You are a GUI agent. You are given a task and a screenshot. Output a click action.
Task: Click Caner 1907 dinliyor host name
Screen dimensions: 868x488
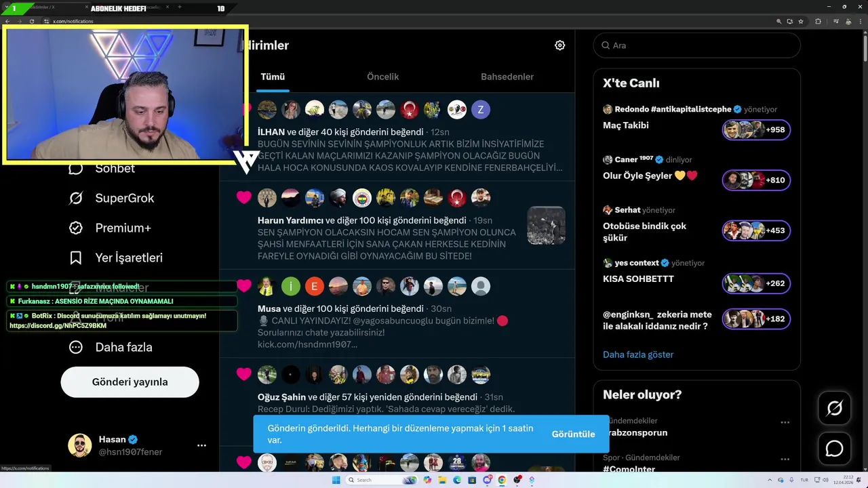(x=633, y=159)
